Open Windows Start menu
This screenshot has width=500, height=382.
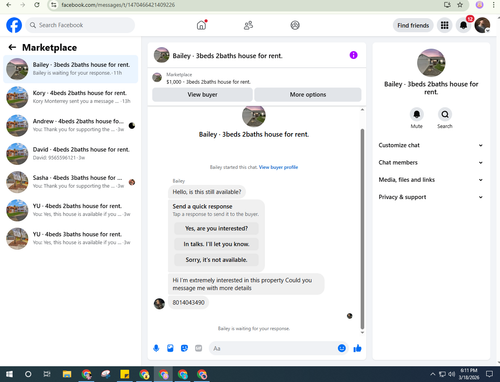pos(9,374)
